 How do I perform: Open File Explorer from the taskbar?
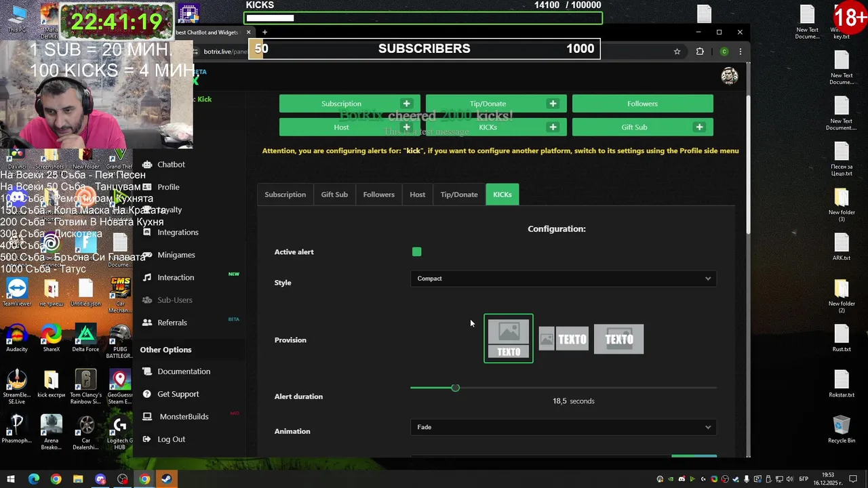78,479
